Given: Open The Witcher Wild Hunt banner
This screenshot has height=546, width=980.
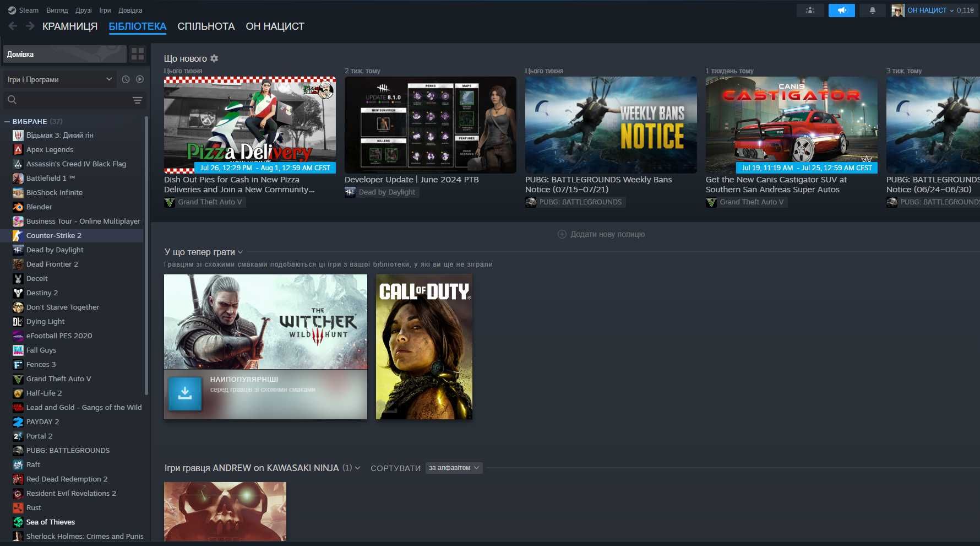Looking at the screenshot, I should tap(265, 322).
